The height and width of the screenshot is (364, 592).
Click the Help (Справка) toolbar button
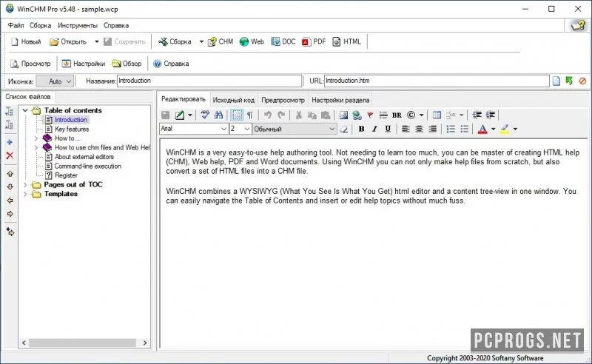pyautogui.click(x=171, y=64)
